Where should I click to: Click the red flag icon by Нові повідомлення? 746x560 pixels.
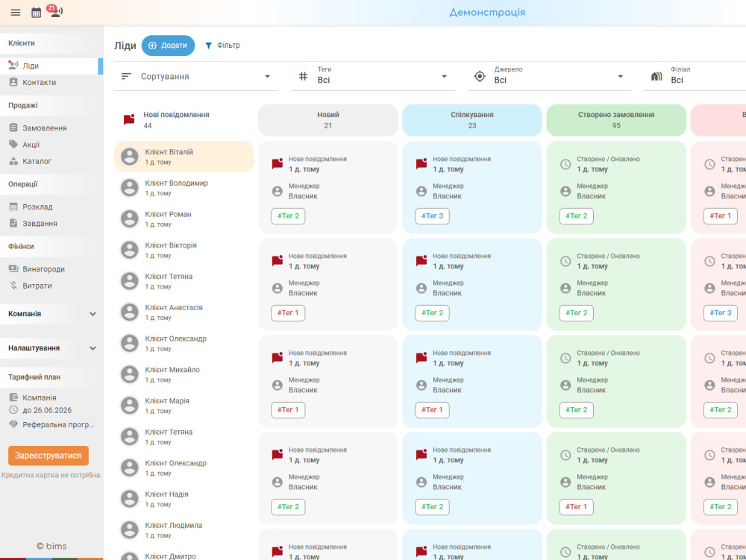[129, 119]
